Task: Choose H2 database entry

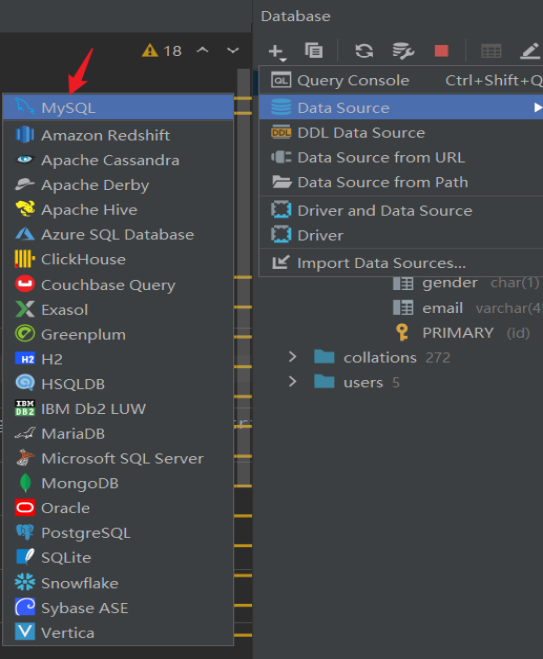Action: click(x=118, y=359)
